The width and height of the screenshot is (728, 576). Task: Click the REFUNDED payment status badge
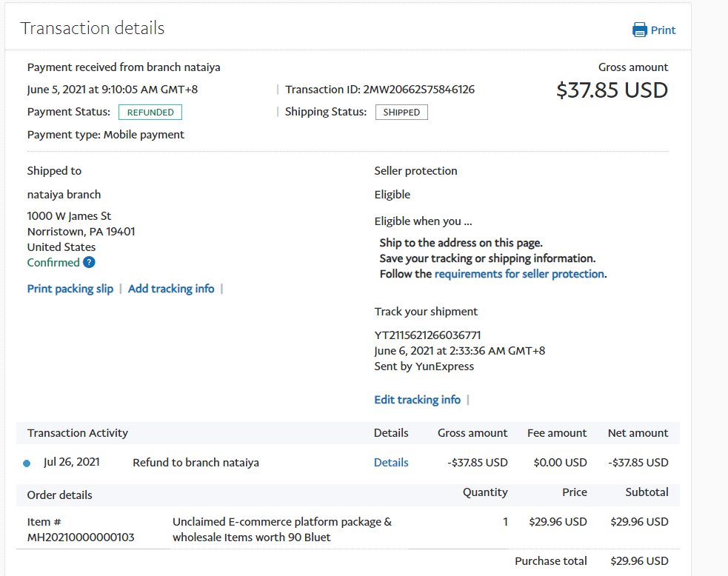tap(150, 113)
